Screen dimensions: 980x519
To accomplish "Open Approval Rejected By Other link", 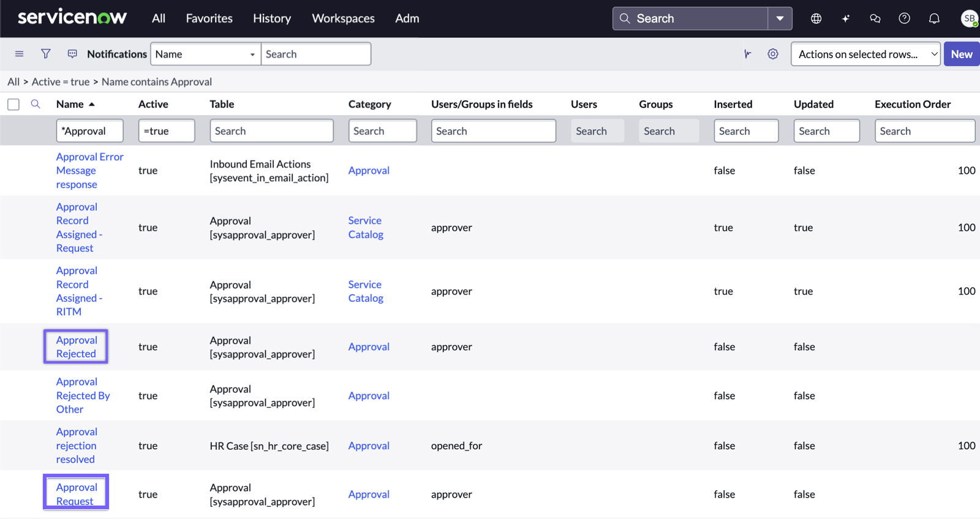I will point(83,395).
